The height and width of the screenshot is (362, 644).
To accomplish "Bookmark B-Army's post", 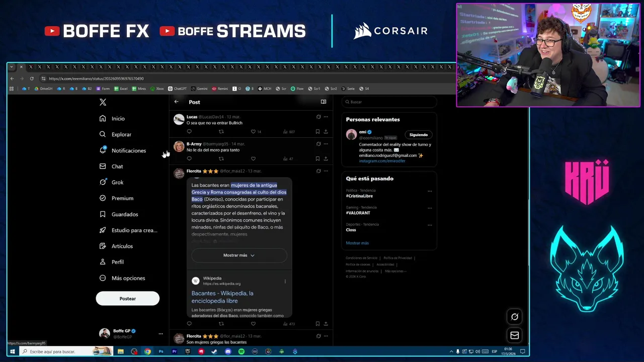I will pyautogui.click(x=317, y=159).
